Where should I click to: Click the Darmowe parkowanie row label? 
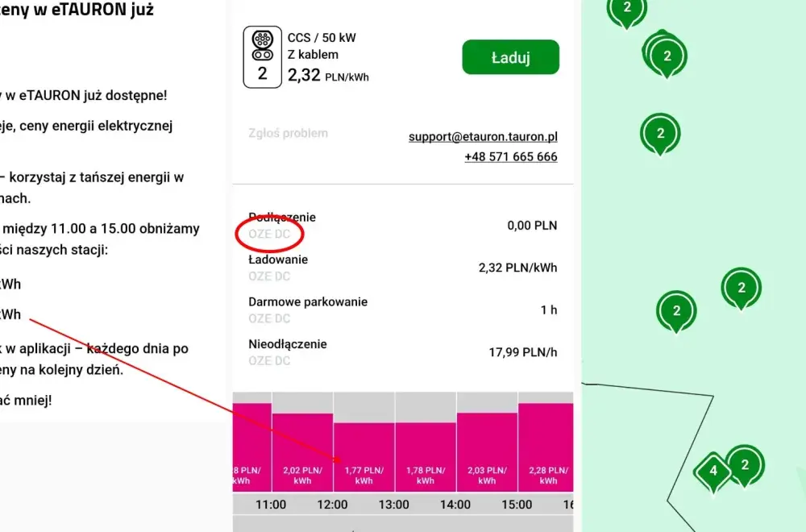(308, 301)
